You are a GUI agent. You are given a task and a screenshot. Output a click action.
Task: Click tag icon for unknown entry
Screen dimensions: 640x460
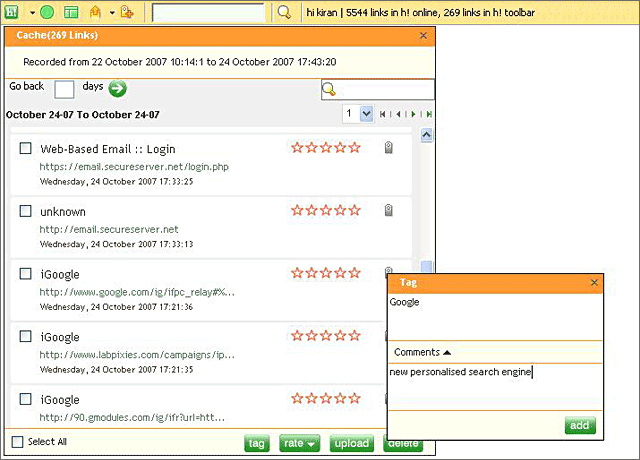389,210
